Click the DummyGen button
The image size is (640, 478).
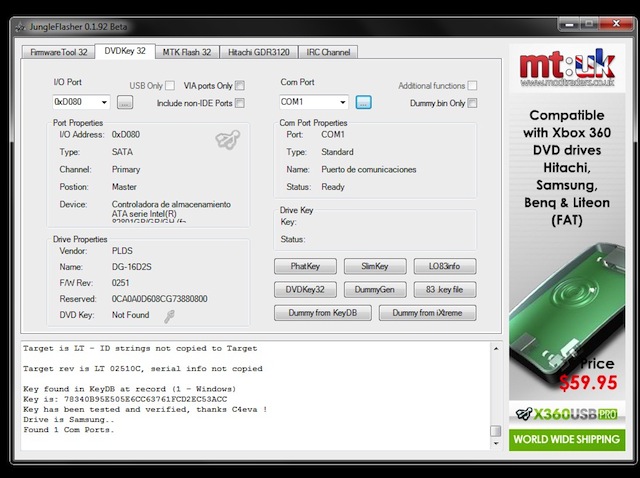pyautogui.click(x=375, y=289)
